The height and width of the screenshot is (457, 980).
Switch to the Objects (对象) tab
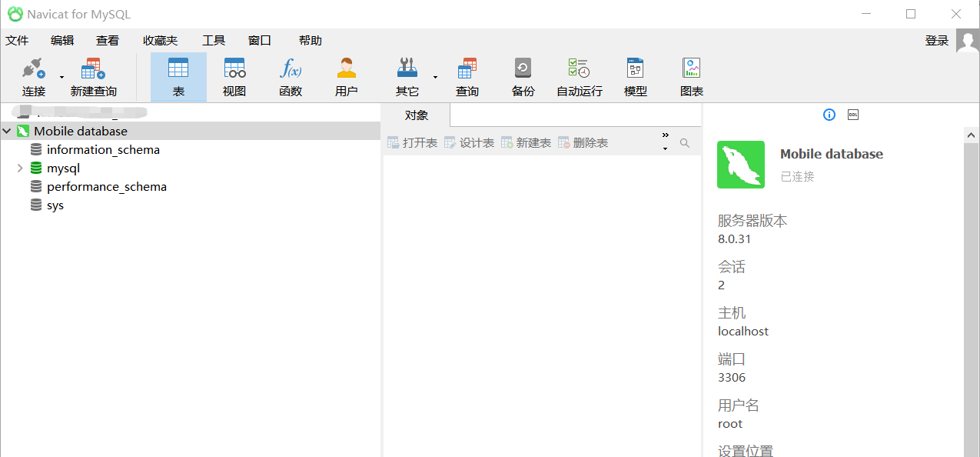click(x=417, y=115)
